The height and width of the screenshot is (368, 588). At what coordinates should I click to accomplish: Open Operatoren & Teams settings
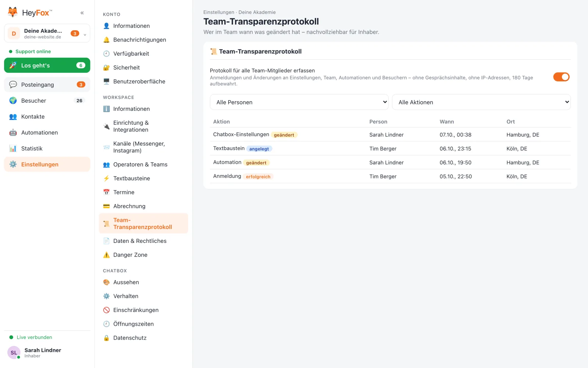tap(144, 164)
